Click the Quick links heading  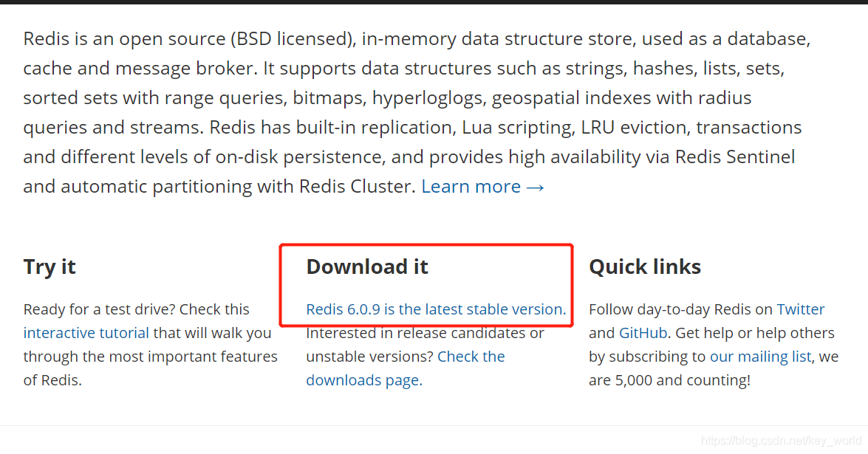tap(645, 266)
